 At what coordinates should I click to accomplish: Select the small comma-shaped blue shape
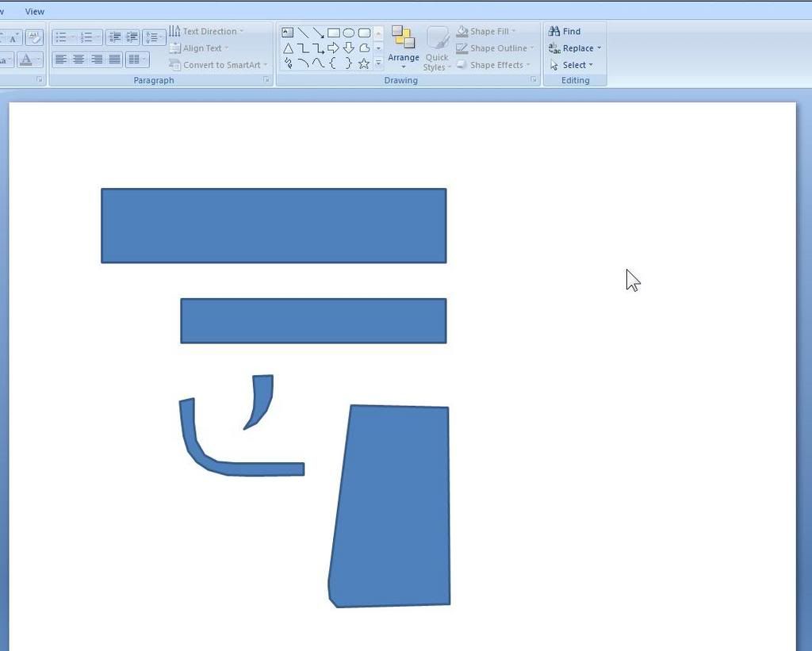262,399
